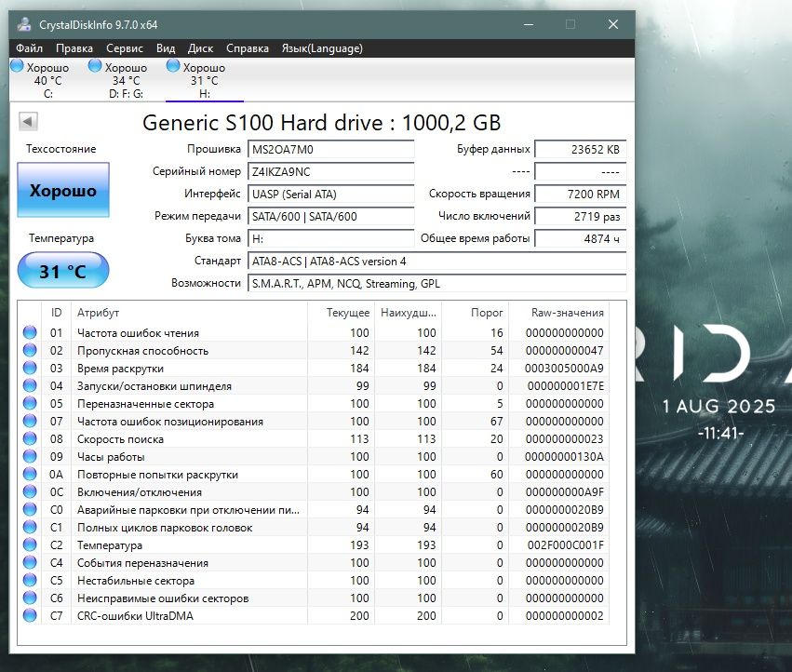Screen dimensions: 792x672
Task: Click the 31 °C temperature button
Action: point(63,270)
